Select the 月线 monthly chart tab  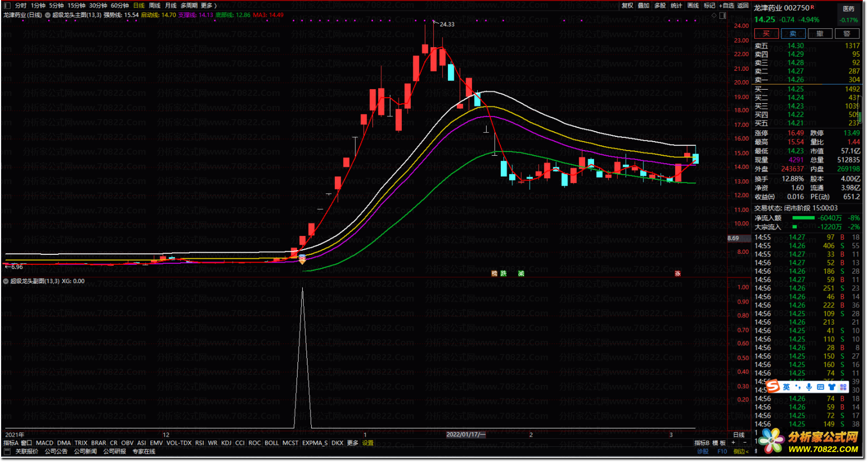[171, 6]
